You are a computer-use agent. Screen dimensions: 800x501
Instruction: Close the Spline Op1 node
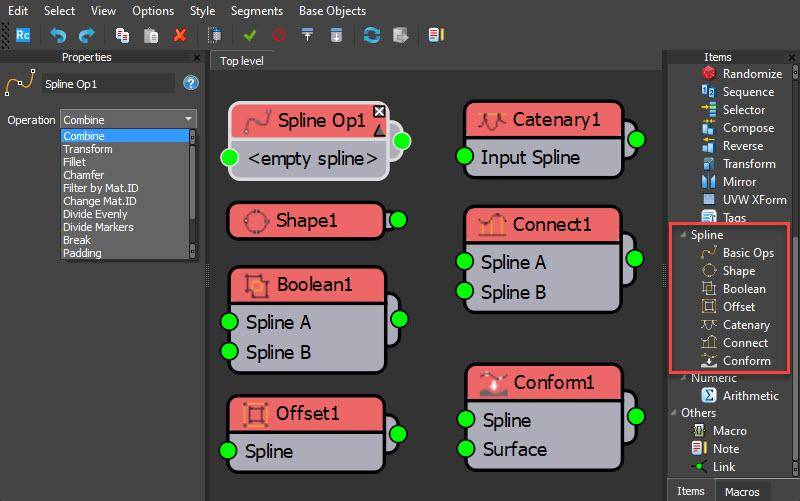tap(379, 111)
